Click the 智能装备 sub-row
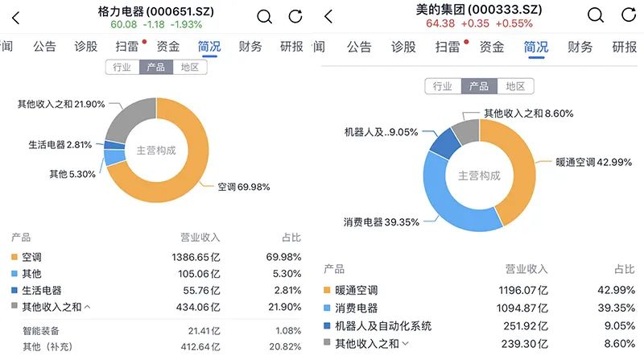This screenshot has height=356, width=644. 162,330
